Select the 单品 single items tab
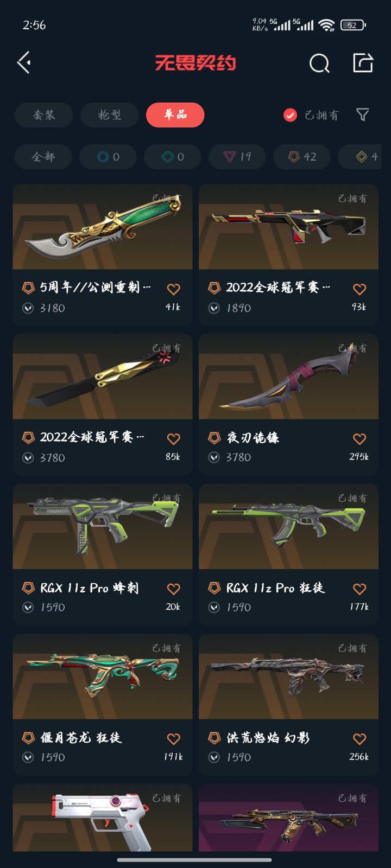Image resolution: width=391 pixels, height=868 pixels. (175, 115)
